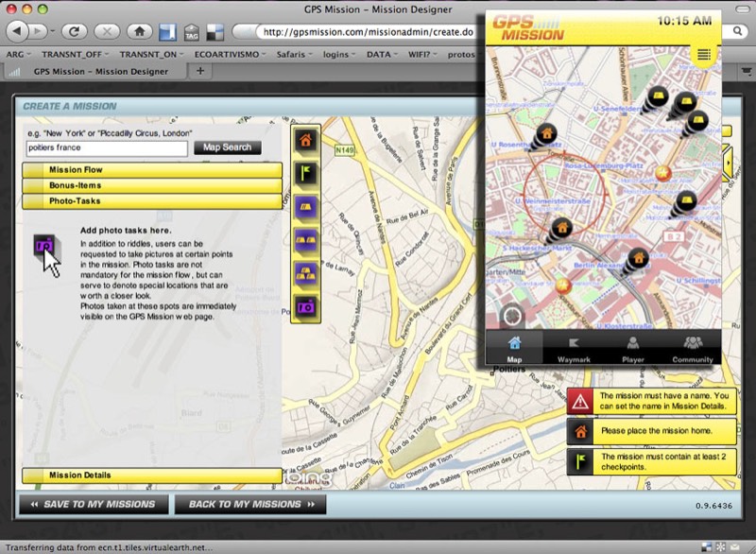Expand the Bonus-Items section
Image resolution: width=756 pixels, height=554 pixels.
pyautogui.click(x=152, y=185)
